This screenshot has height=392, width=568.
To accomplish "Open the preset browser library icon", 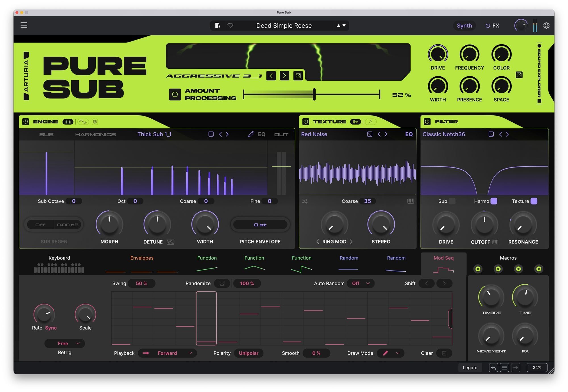I will click(x=218, y=26).
